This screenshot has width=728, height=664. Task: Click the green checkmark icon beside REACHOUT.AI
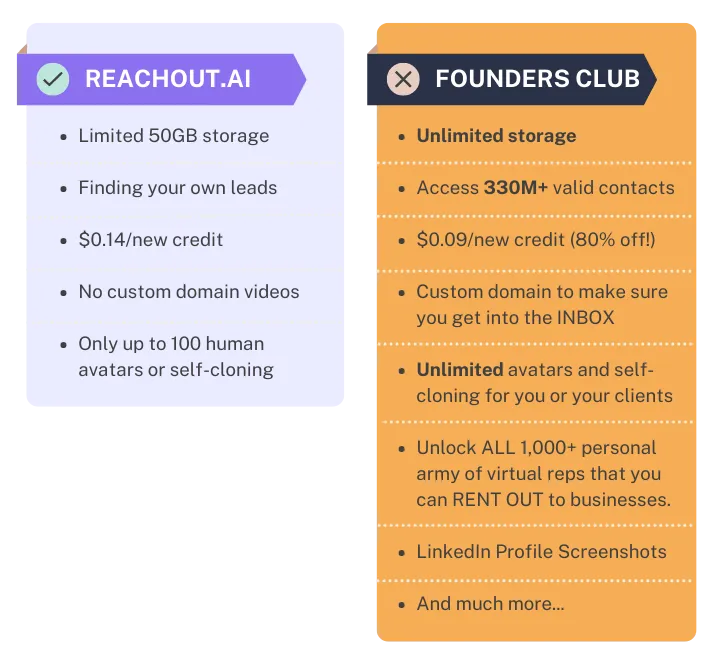click(x=53, y=79)
